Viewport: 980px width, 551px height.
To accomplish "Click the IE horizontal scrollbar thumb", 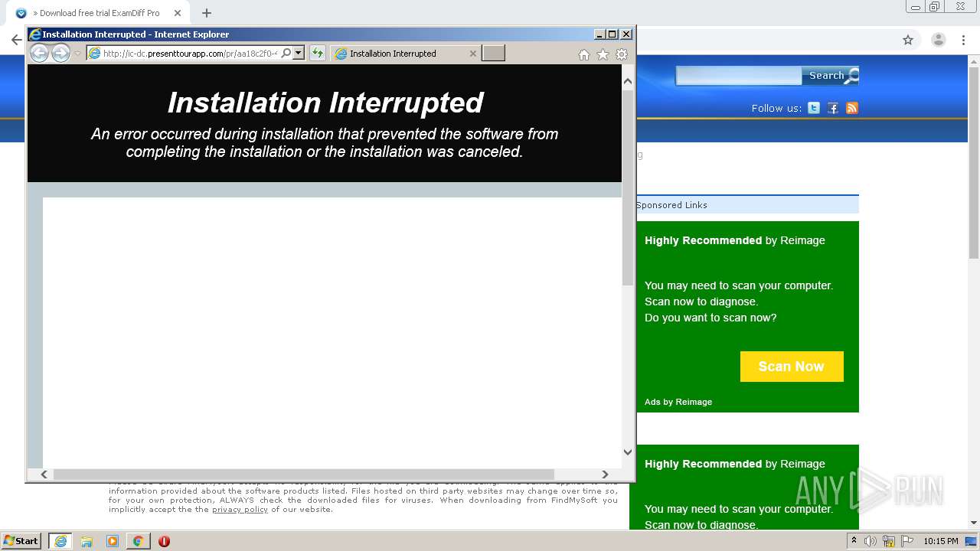I will coord(303,474).
